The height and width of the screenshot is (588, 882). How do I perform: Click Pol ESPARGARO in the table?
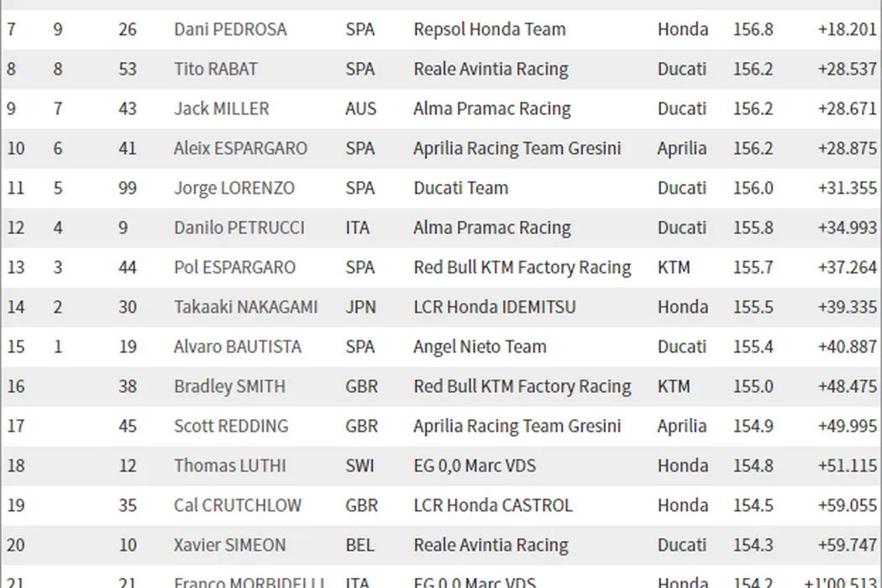pyautogui.click(x=235, y=267)
